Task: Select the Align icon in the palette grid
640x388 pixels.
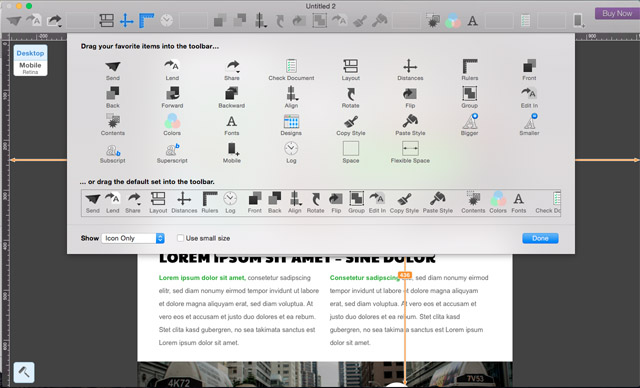Action: (291, 93)
